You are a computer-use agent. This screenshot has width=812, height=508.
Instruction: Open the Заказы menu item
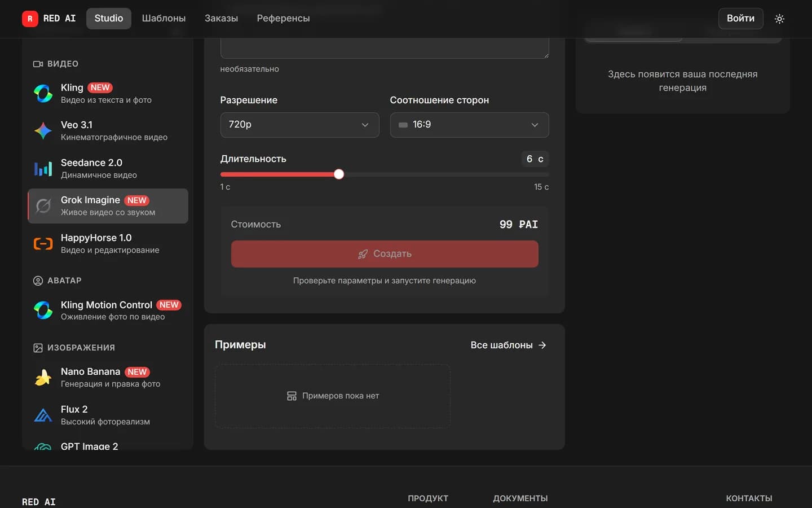tap(221, 19)
